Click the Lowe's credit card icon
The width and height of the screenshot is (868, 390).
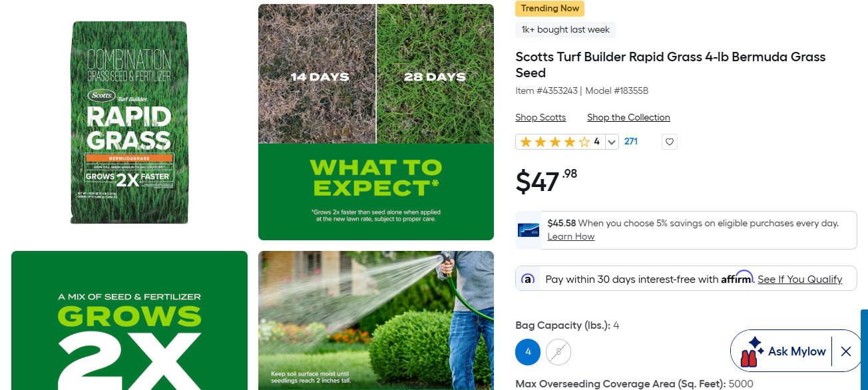(529, 230)
